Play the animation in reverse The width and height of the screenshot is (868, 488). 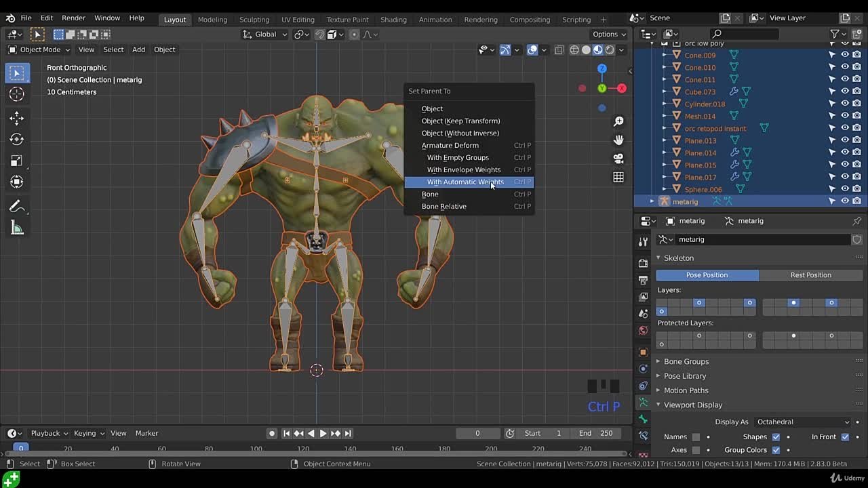click(311, 433)
